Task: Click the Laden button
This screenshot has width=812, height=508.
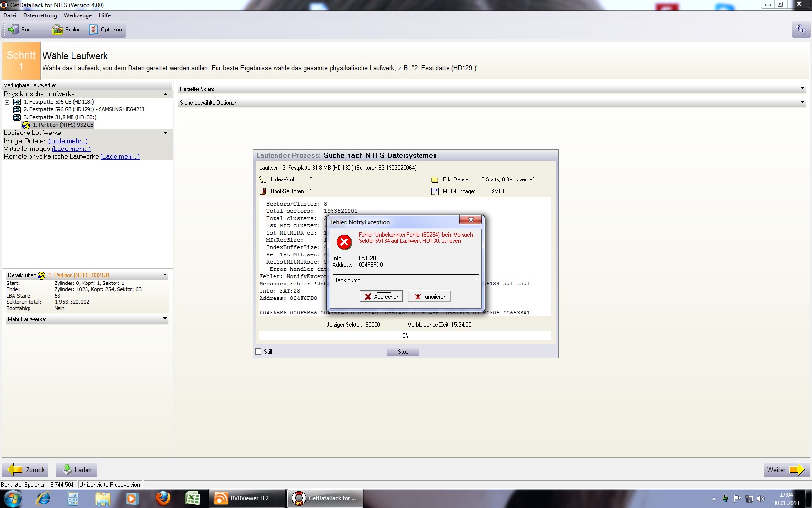Action: (77, 470)
